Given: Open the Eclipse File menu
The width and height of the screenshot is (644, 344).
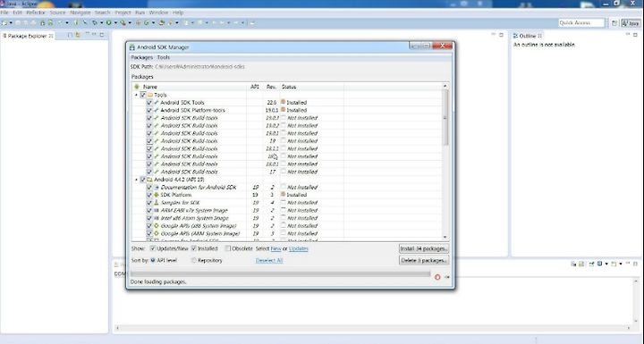Looking at the screenshot, I should 4,13.
